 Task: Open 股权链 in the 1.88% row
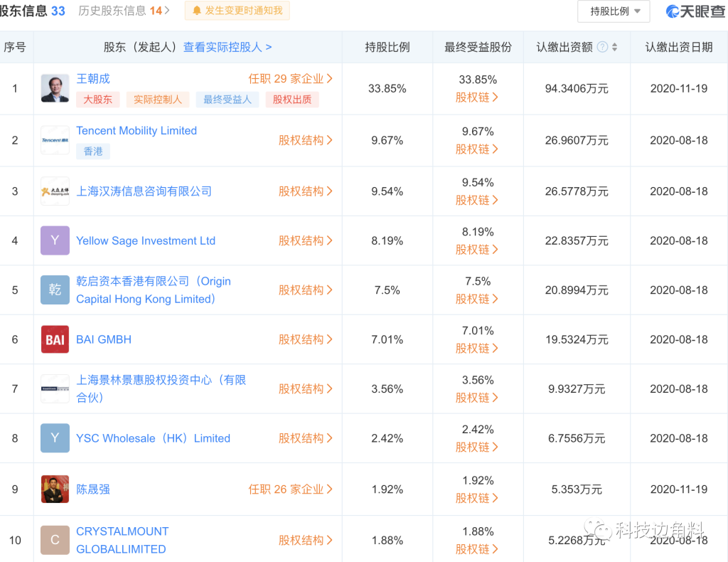click(477, 549)
